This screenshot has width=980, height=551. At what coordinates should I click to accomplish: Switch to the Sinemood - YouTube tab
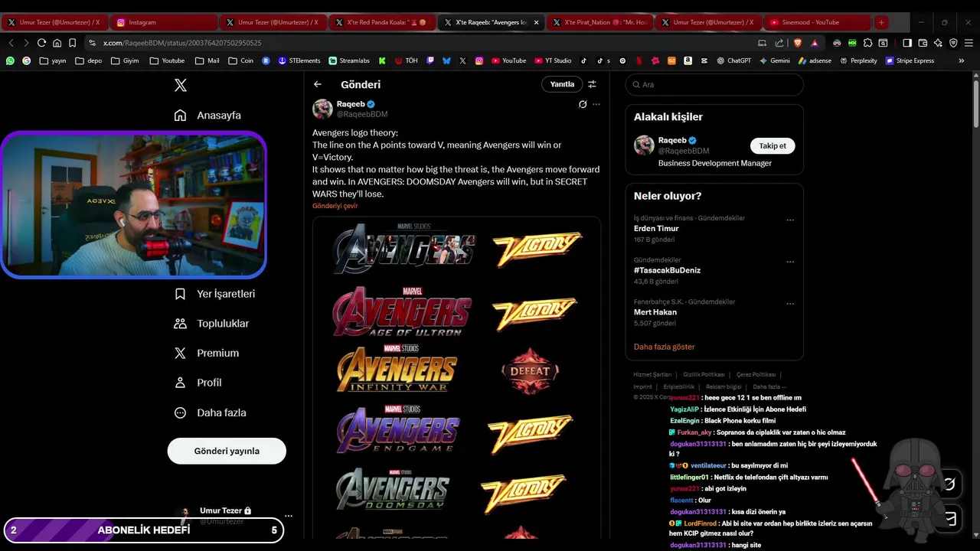click(816, 22)
